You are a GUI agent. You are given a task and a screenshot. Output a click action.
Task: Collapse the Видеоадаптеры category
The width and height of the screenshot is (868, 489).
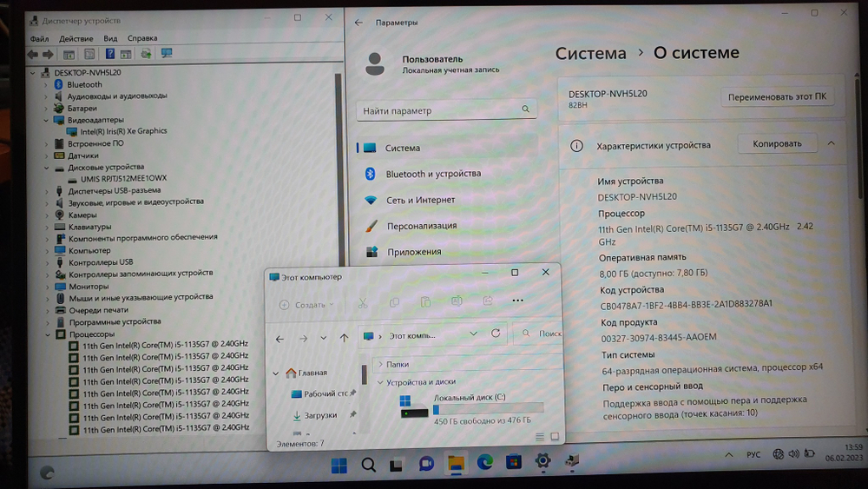46,120
